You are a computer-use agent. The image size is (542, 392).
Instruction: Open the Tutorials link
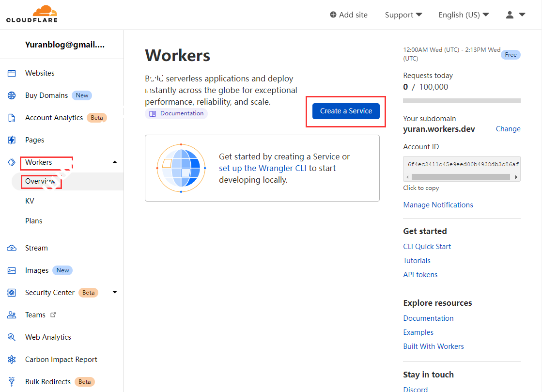pyautogui.click(x=417, y=261)
